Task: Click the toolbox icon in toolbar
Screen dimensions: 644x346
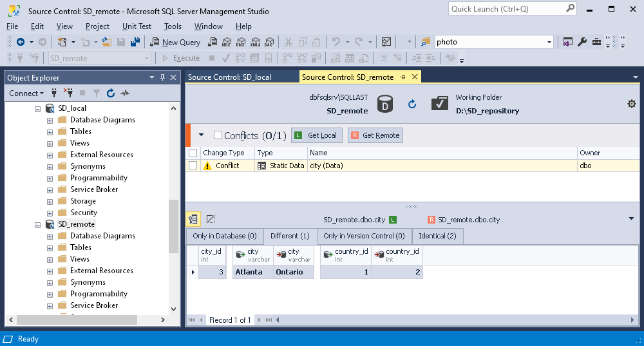Action: click(x=596, y=42)
